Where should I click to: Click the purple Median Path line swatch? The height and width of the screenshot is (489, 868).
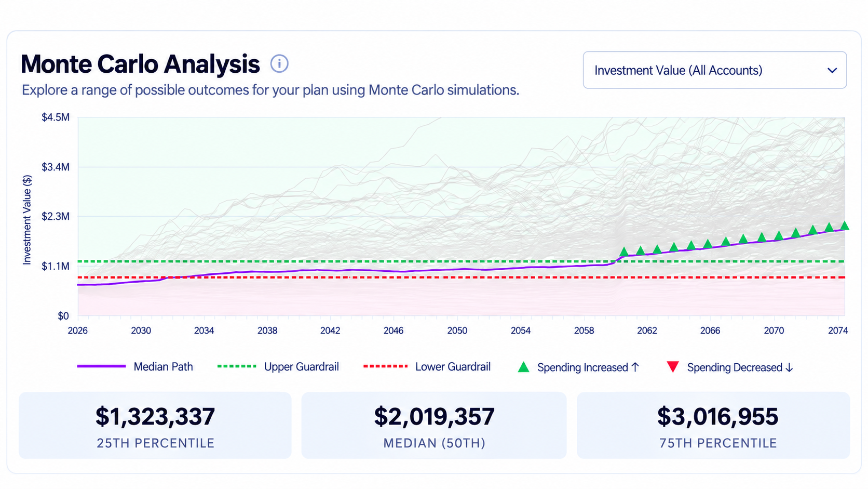tap(101, 366)
